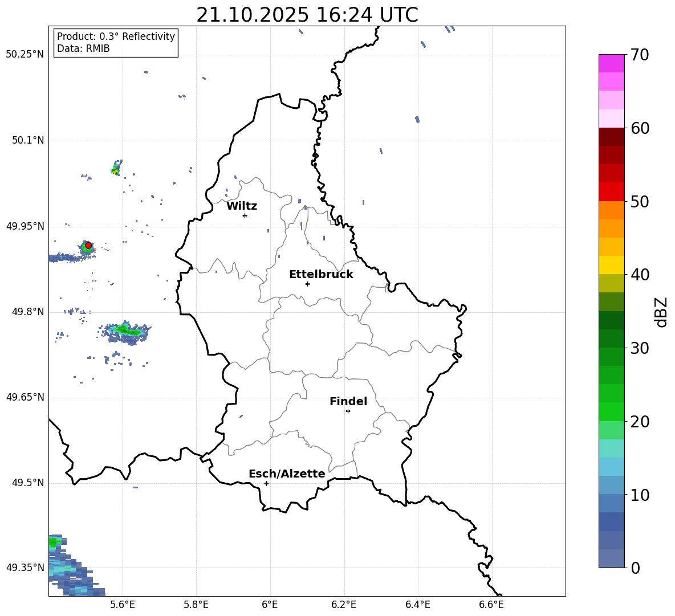This screenshot has width=675, height=616.
Task: Click the Esch/Alzette city label
Action: pos(287,474)
